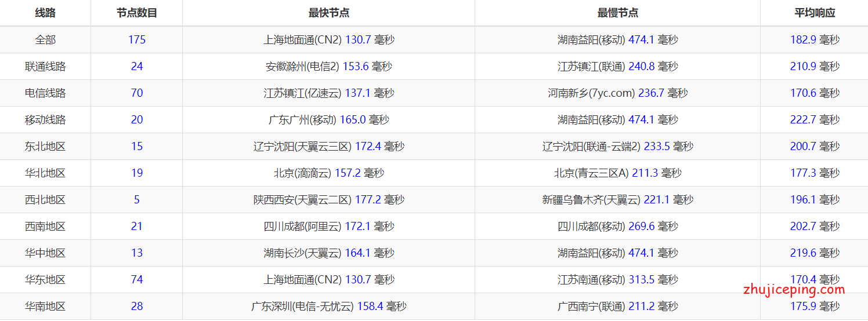Image resolution: width=868 pixels, height=321 pixels.
Task: Click slowest node 辽宁沈阳(联通-云端2) 233.5 毫秒
Action: [x=618, y=147]
